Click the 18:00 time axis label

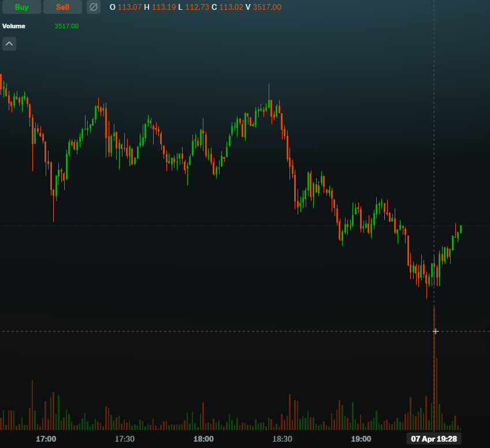[x=203, y=439]
